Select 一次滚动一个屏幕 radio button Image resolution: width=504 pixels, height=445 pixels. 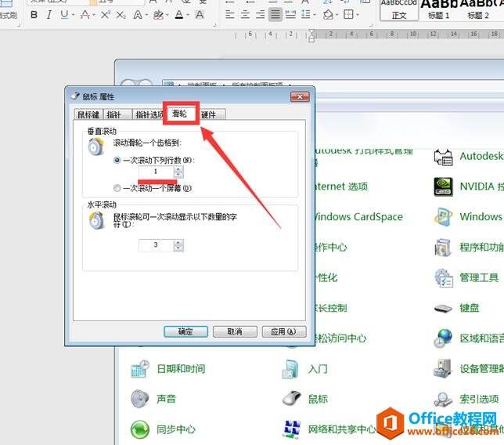pos(117,188)
